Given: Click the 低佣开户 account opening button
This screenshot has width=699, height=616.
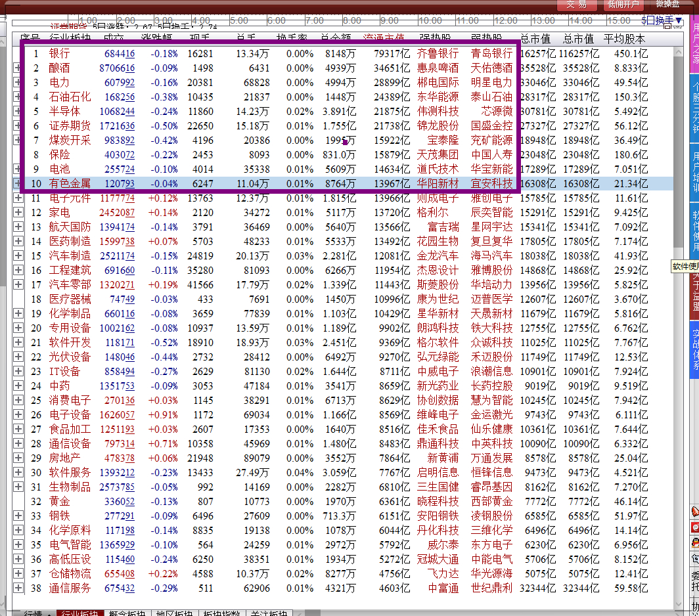Looking at the screenshot, I should pos(623,5).
